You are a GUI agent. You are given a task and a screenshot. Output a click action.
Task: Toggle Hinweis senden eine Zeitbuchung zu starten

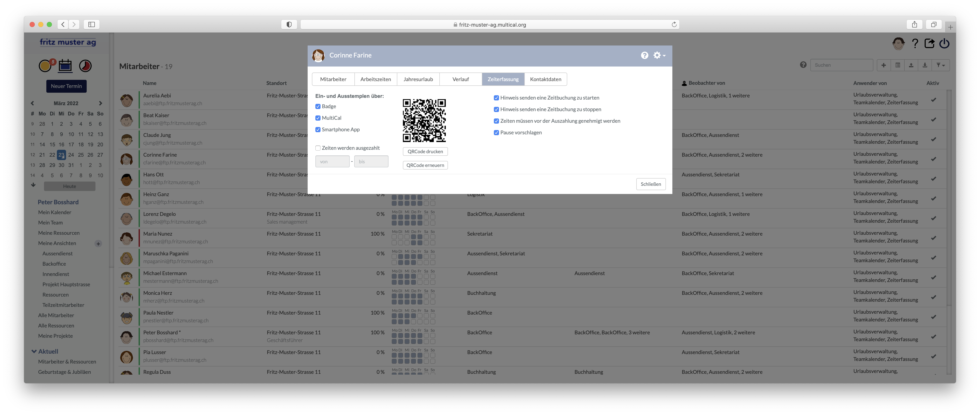pos(496,98)
